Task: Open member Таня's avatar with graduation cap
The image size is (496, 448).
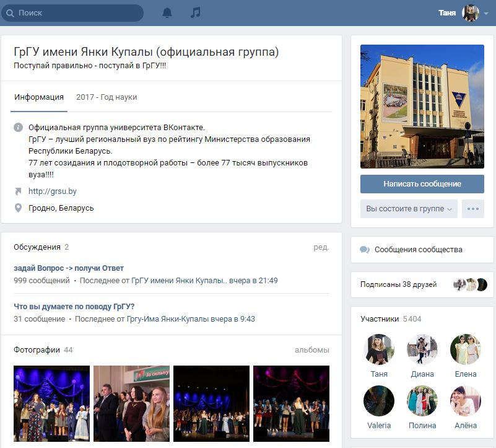Action: coord(379,349)
